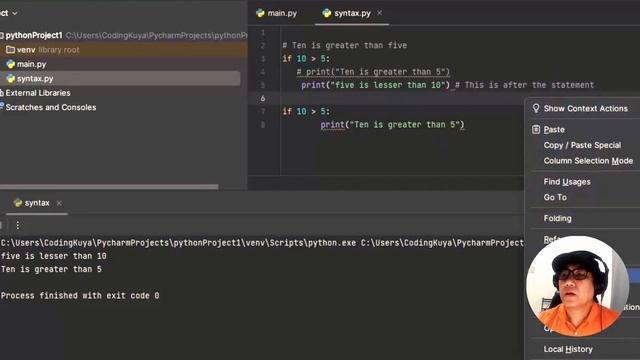Click 'if 10 > 5:' on line 3
This screenshot has width=640, height=360.
click(x=306, y=59)
